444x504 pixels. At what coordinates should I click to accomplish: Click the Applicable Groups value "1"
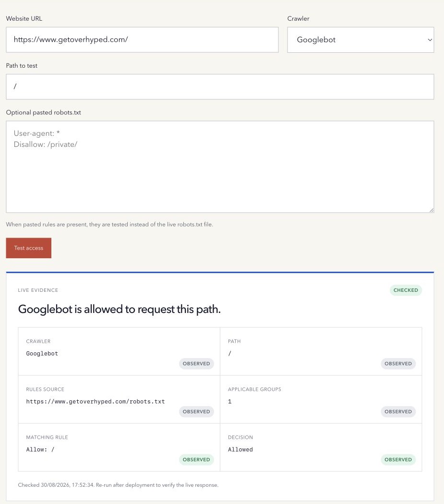click(x=229, y=401)
